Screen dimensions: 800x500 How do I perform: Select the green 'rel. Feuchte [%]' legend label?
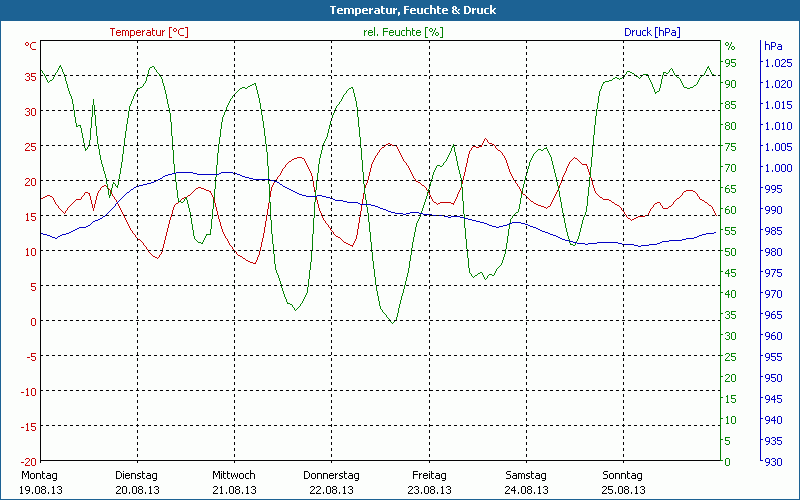tap(403, 32)
